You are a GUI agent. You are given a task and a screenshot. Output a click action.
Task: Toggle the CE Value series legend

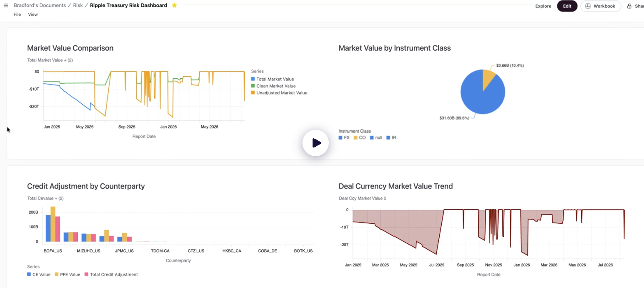39,275
